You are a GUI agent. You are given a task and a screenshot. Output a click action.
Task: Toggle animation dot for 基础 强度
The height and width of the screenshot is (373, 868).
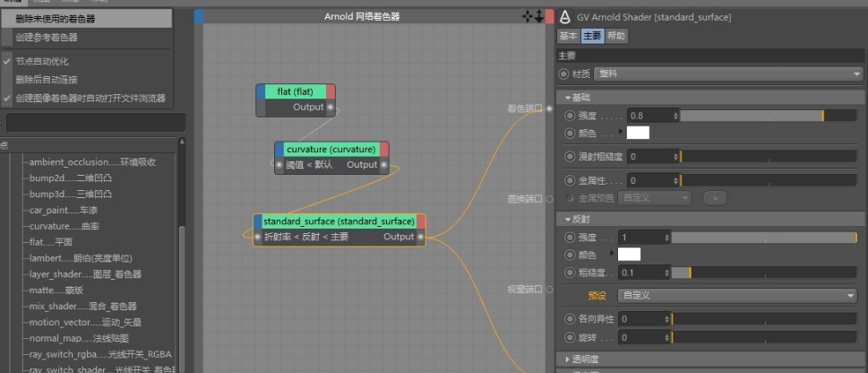[570, 116]
